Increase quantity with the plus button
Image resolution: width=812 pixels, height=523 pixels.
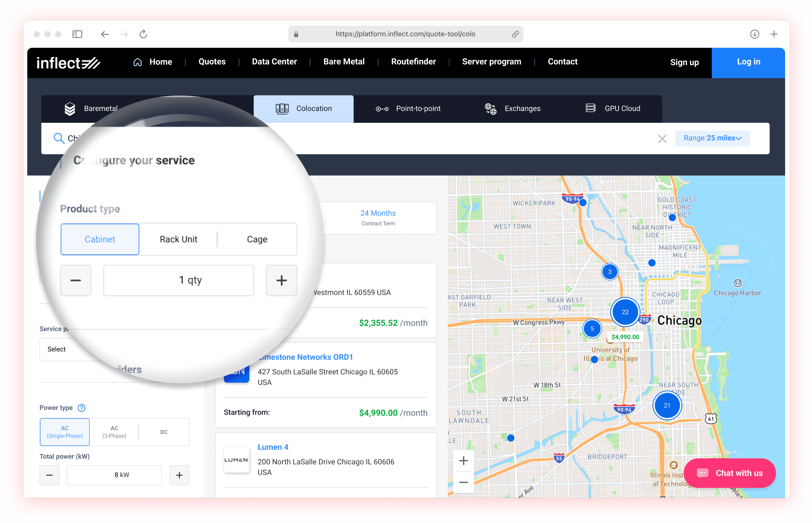coord(282,280)
